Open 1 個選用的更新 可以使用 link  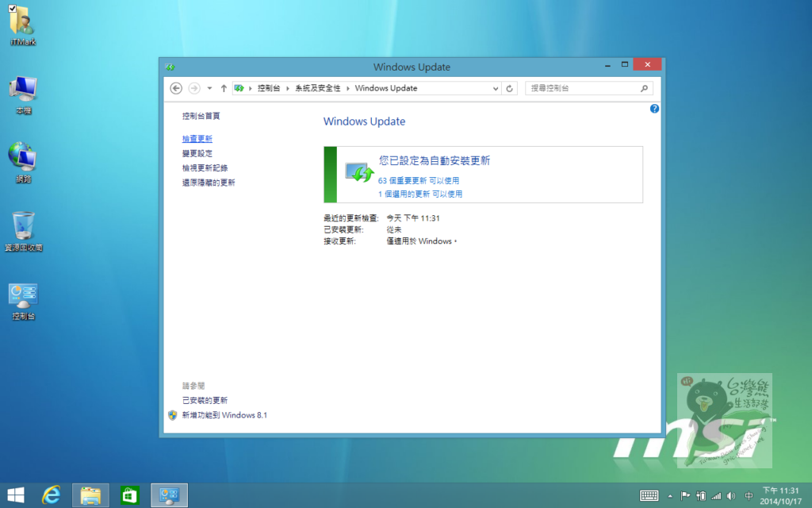pos(420,194)
